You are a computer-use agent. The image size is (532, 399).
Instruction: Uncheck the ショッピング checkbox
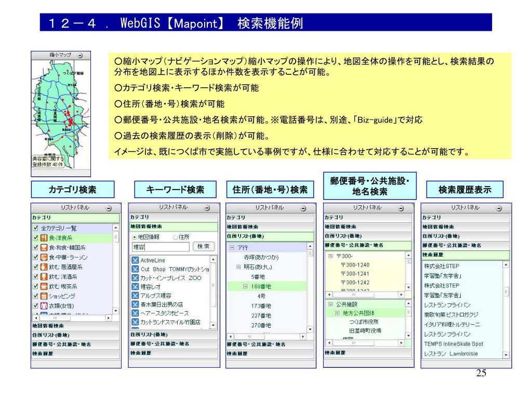(x=36, y=296)
